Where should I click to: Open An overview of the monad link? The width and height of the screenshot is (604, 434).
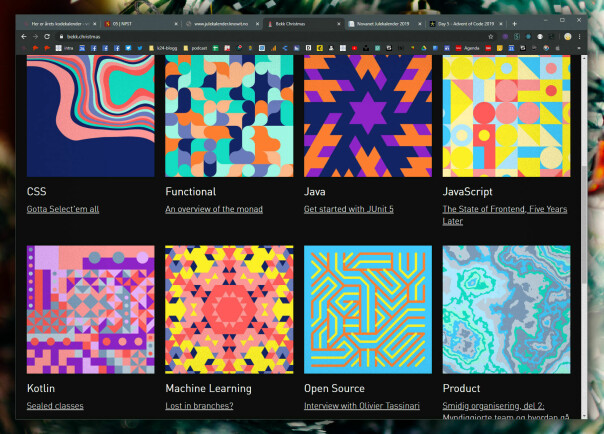(x=214, y=209)
